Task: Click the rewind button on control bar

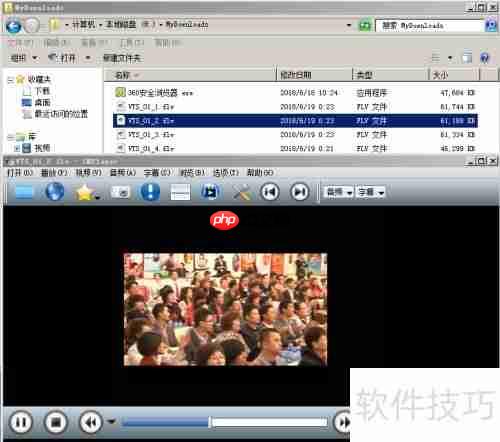Action: 91,422
